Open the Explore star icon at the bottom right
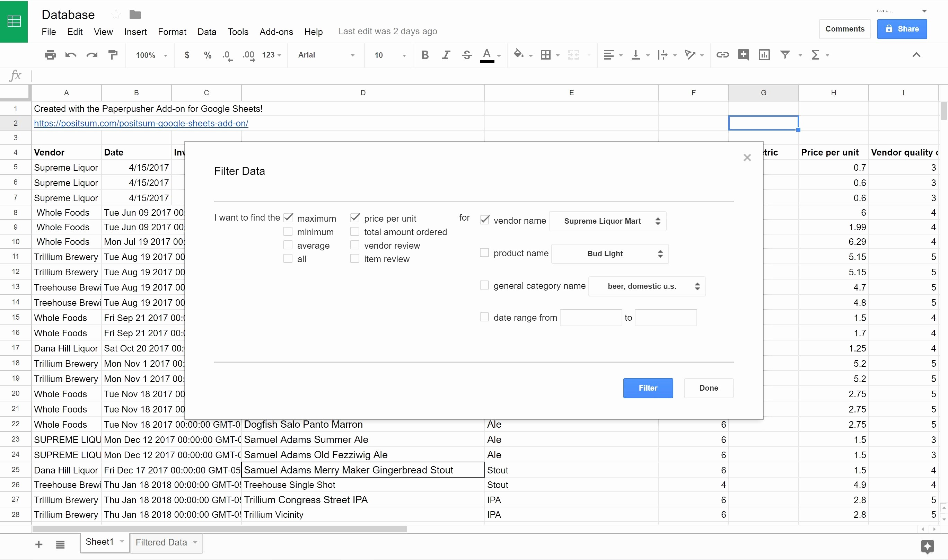 pos(927,546)
